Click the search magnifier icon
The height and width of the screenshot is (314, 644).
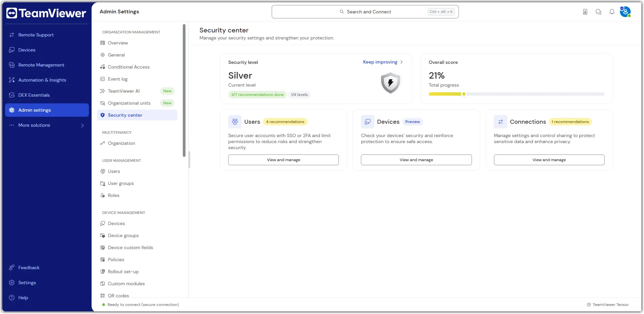(x=342, y=12)
